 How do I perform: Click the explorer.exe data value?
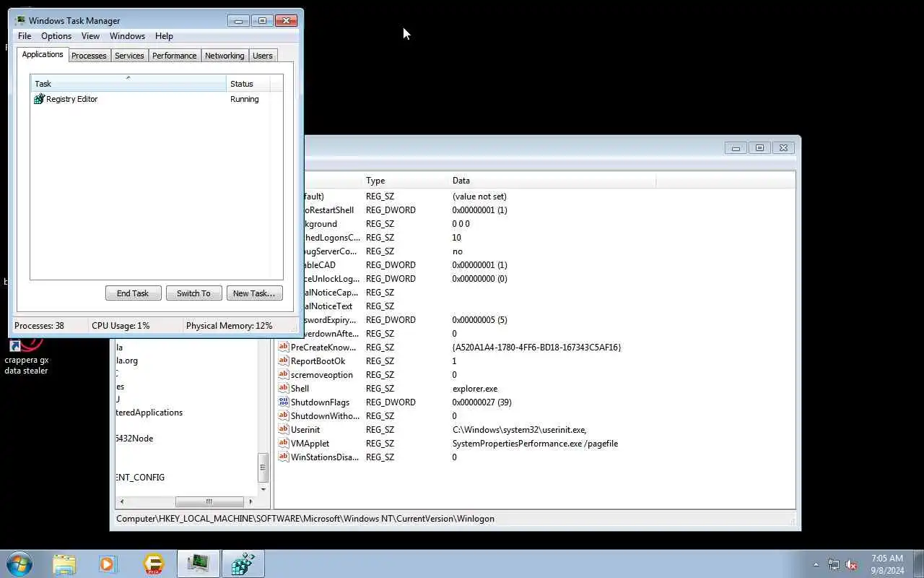point(475,389)
